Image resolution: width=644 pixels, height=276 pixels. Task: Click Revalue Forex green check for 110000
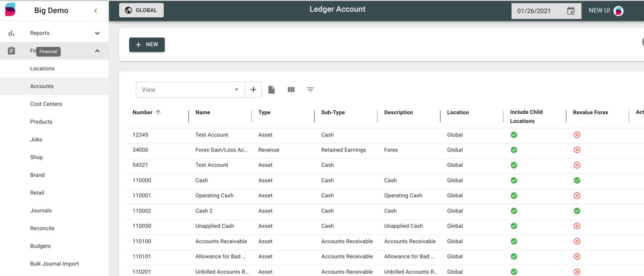[x=577, y=180]
